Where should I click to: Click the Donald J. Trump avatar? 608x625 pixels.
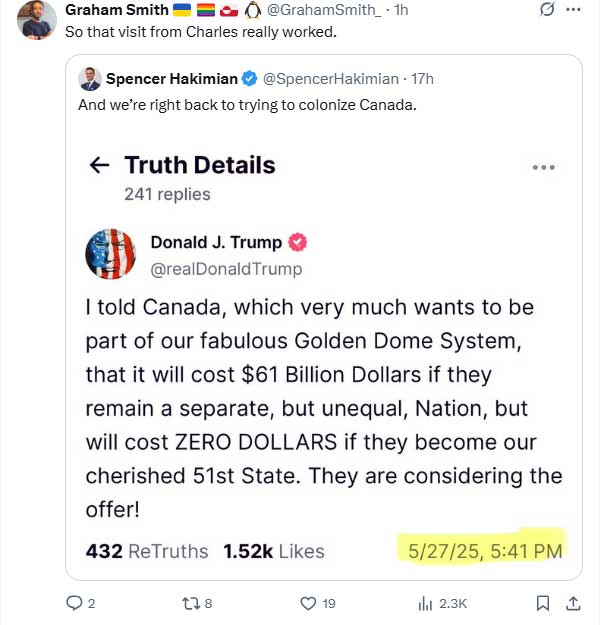click(x=111, y=254)
